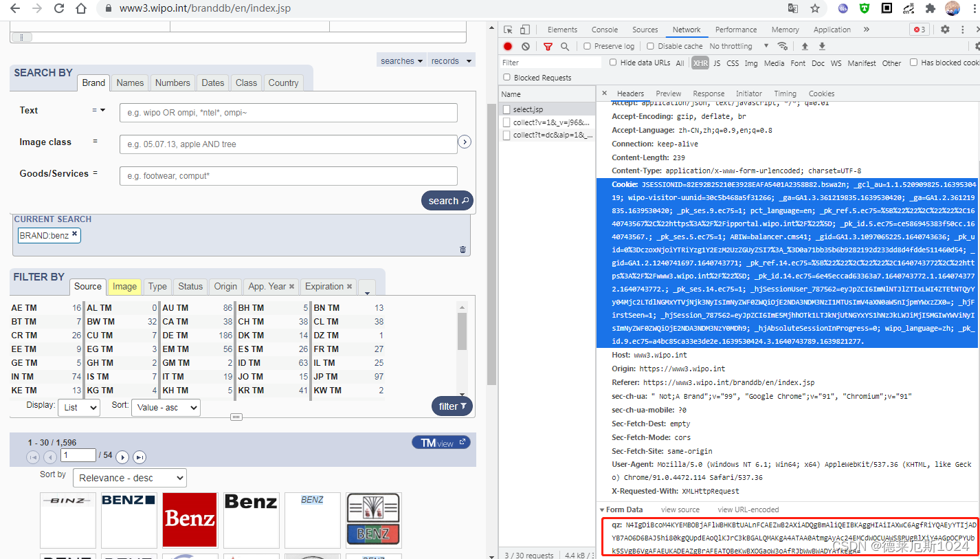Image resolution: width=980 pixels, height=559 pixels.
Task: Expand more filter tabs arrow
Action: point(367,289)
